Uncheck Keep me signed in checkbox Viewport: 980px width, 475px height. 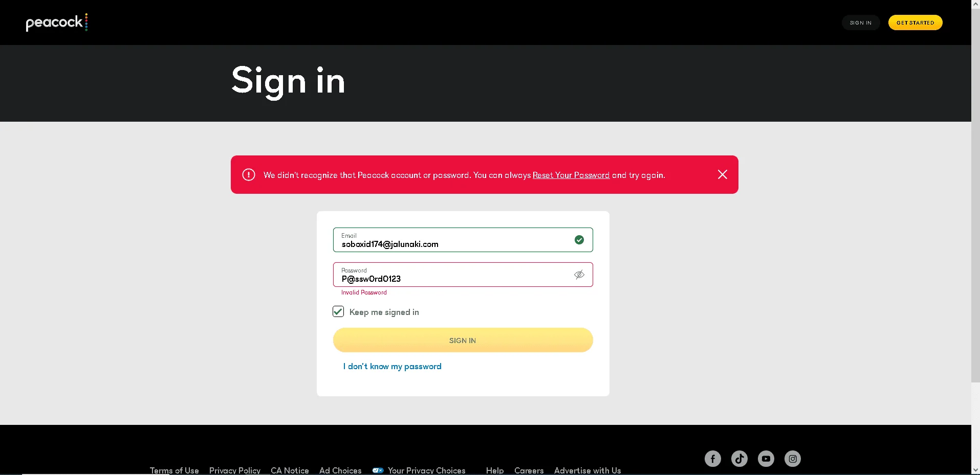pos(338,311)
